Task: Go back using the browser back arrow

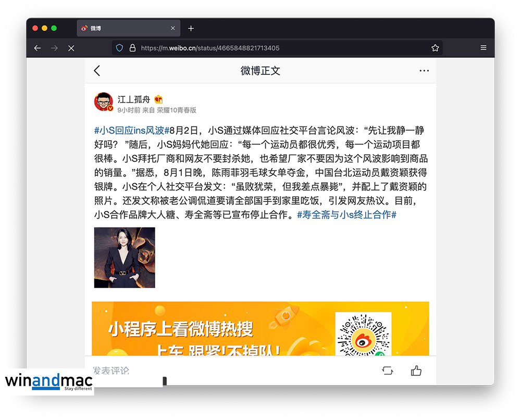Action: pos(38,48)
